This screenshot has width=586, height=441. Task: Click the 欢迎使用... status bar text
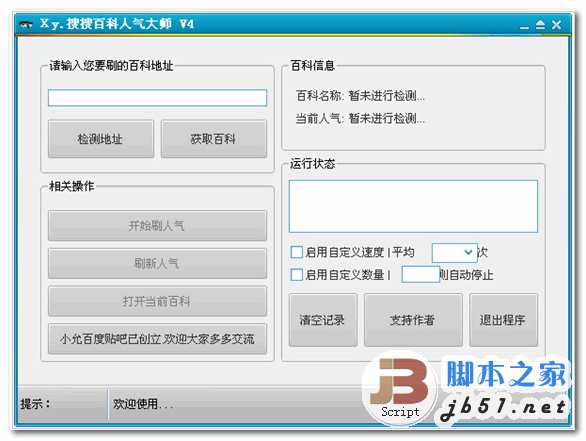click(143, 404)
